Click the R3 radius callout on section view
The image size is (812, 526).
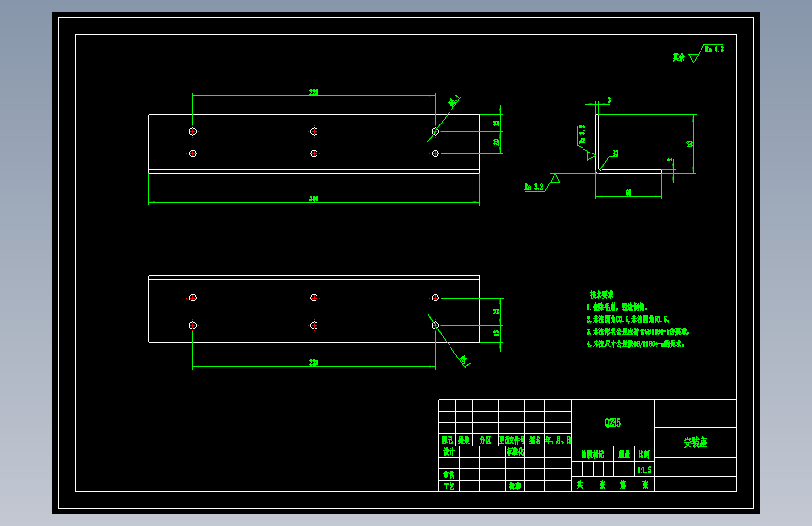pos(614,153)
